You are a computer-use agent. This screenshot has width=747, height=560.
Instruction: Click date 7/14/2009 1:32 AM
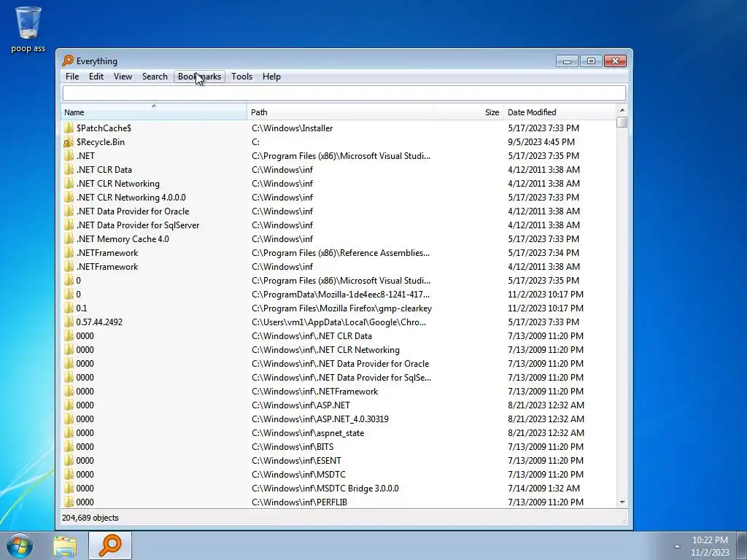pos(543,488)
